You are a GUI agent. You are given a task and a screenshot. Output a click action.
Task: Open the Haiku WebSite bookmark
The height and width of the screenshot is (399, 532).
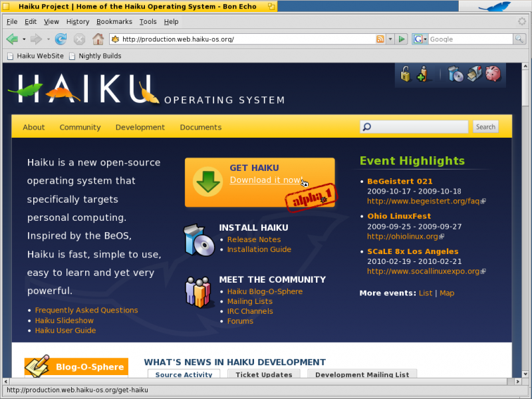pos(36,56)
